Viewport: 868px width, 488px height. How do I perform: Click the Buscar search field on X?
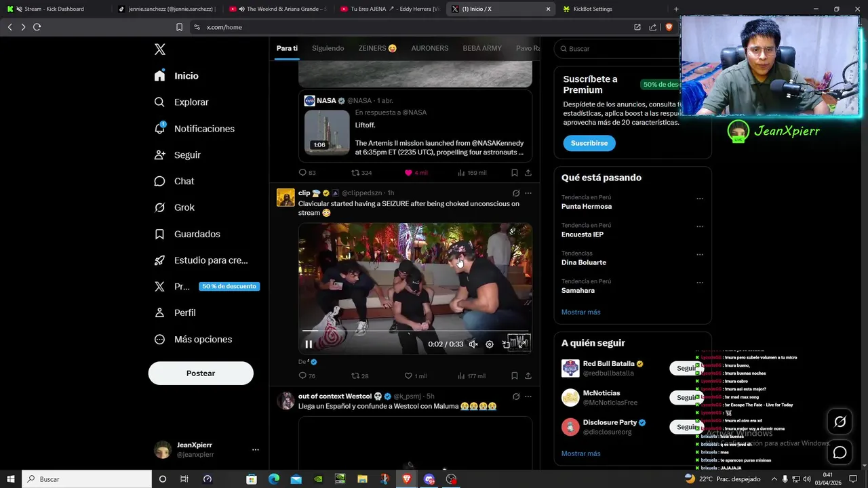tap(617, 49)
